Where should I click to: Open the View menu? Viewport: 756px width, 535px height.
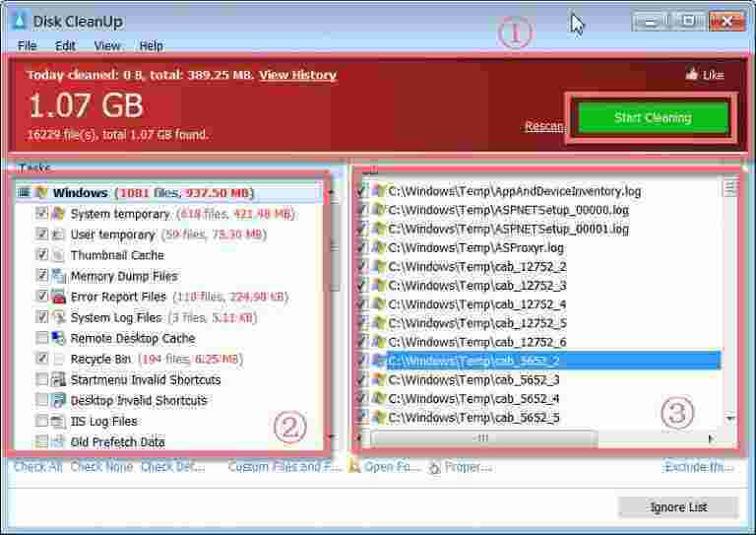(107, 46)
